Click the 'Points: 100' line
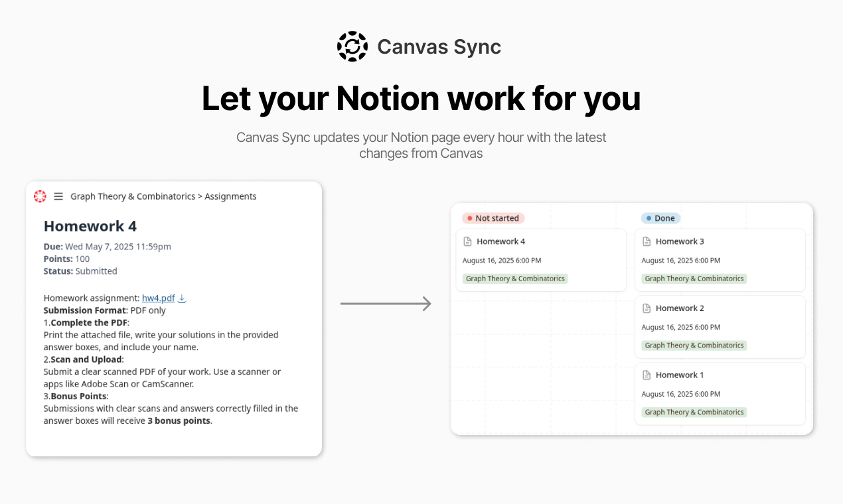This screenshot has height=504, width=843. (66, 259)
